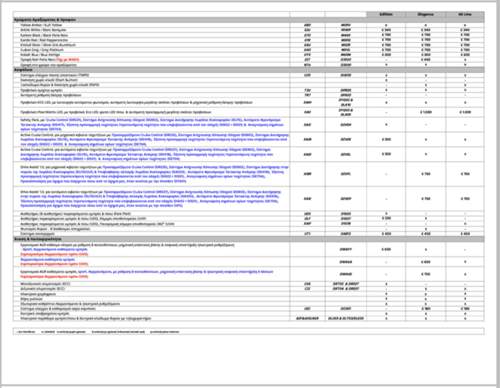This screenshot has width=500, height=388.
Task: Select the Elegance column header cell
Action: (426, 14)
